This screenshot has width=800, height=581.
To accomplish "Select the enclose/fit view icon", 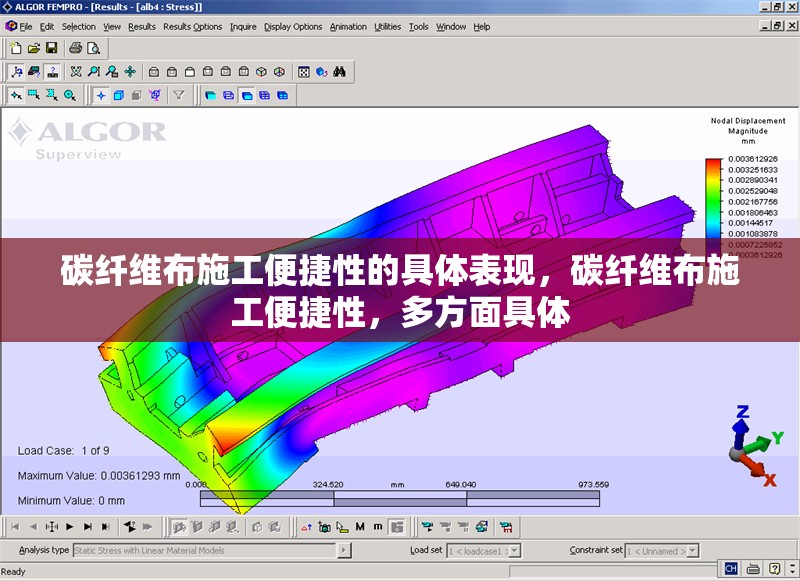I will (76, 72).
